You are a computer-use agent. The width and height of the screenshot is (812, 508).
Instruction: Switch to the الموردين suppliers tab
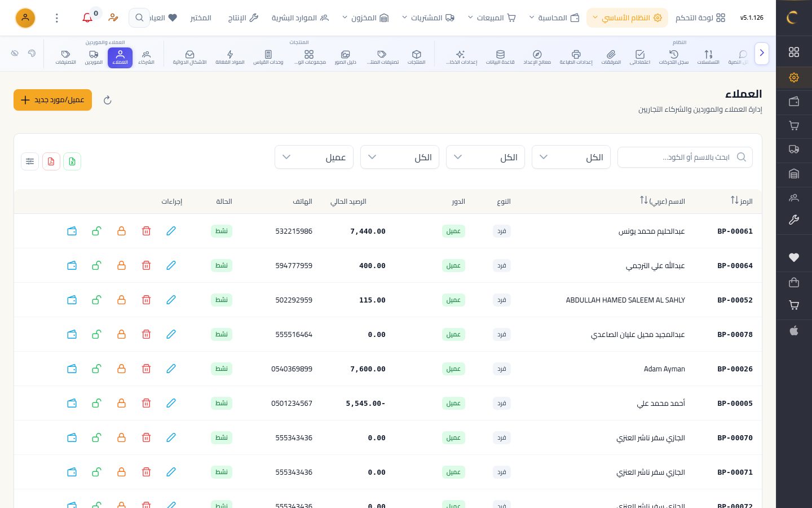point(94,57)
